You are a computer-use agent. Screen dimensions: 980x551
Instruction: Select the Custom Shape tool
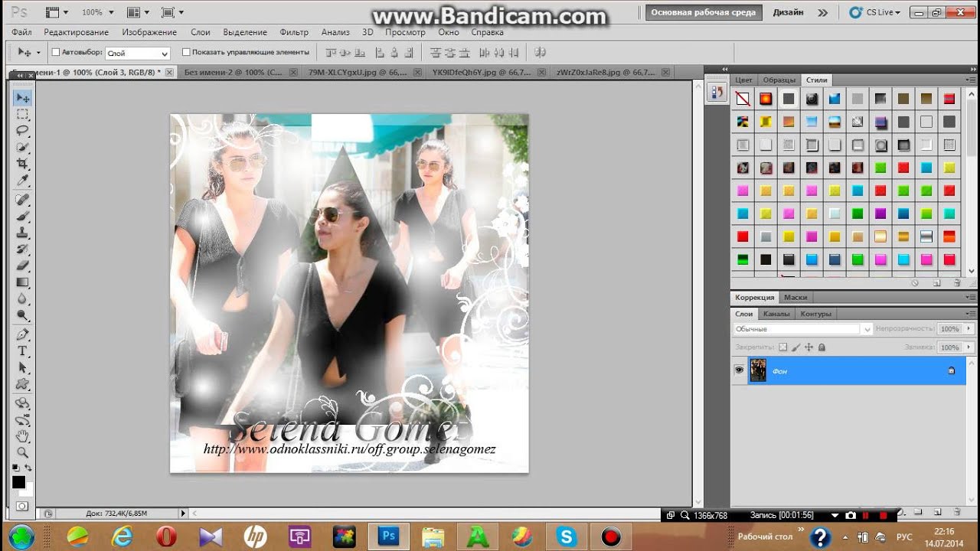pos(22,384)
